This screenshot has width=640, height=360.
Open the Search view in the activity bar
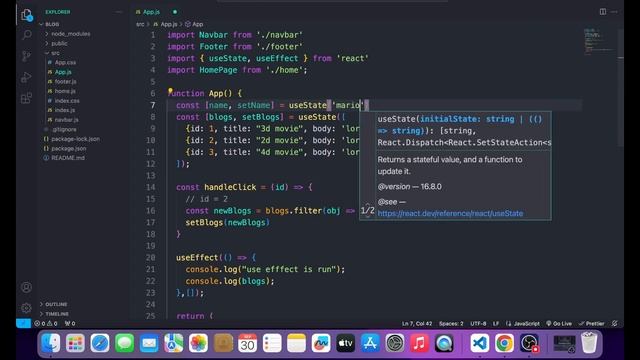click(27, 35)
